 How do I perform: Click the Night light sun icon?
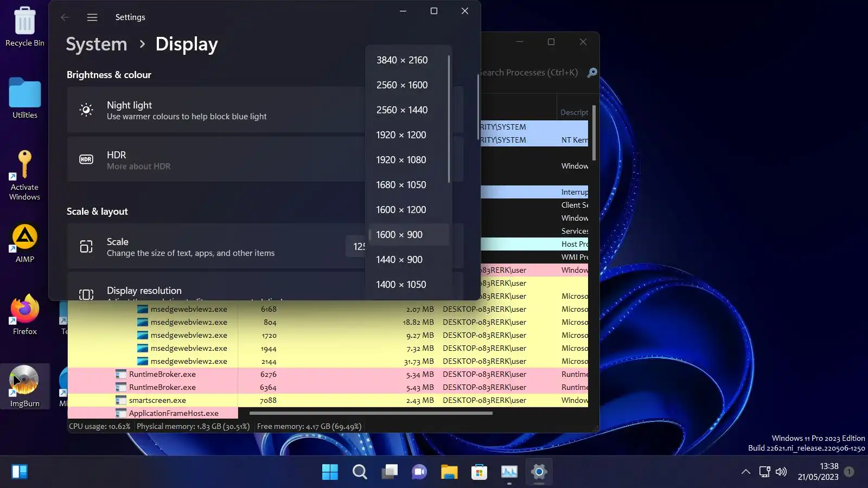coord(86,110)
